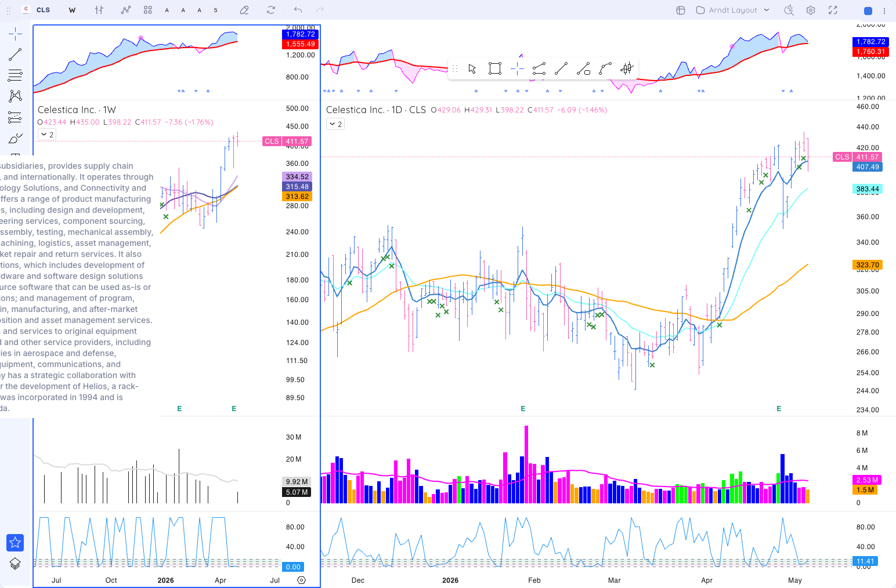Select the rectangle tool in the floating toolbar
Screen dimensions: 896x588
(x=495, y=69)
